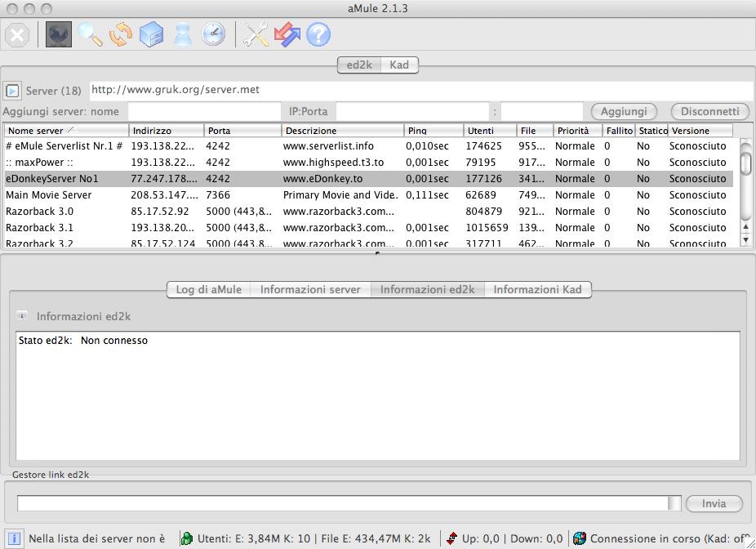The image size is (756, 549).
Task: Sort by Statico column header
Action: (651, 131)
